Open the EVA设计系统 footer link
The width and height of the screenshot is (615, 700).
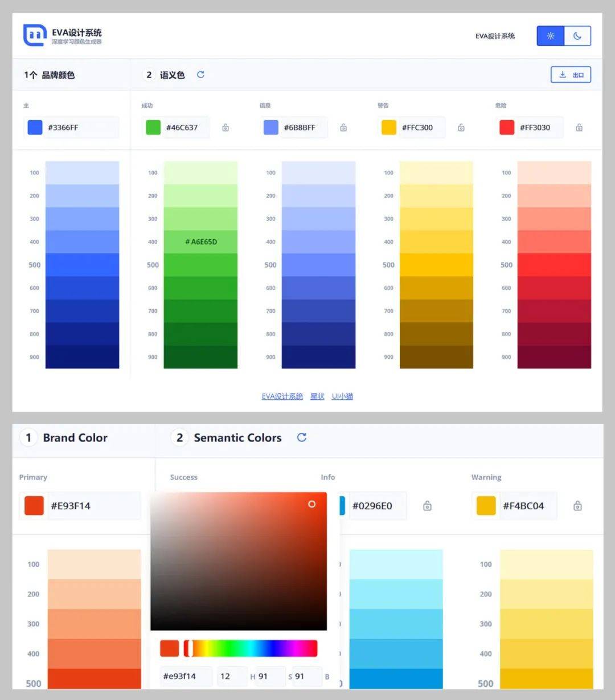[x=282, y=396]
